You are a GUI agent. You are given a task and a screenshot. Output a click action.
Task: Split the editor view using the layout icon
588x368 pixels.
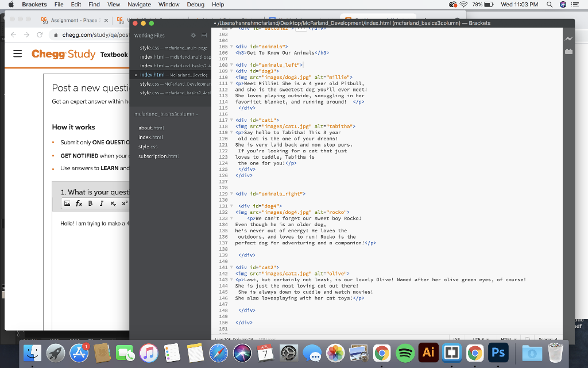[204, 35]
